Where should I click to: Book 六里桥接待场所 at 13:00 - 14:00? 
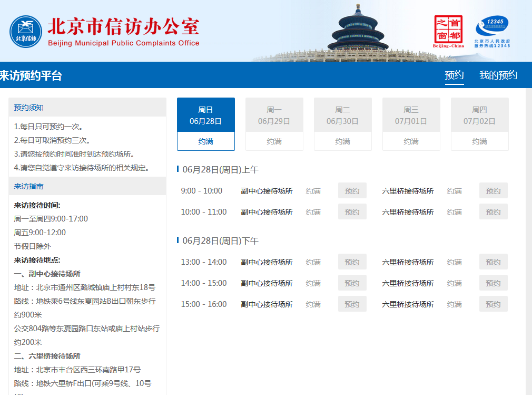[x=493, y=262]
